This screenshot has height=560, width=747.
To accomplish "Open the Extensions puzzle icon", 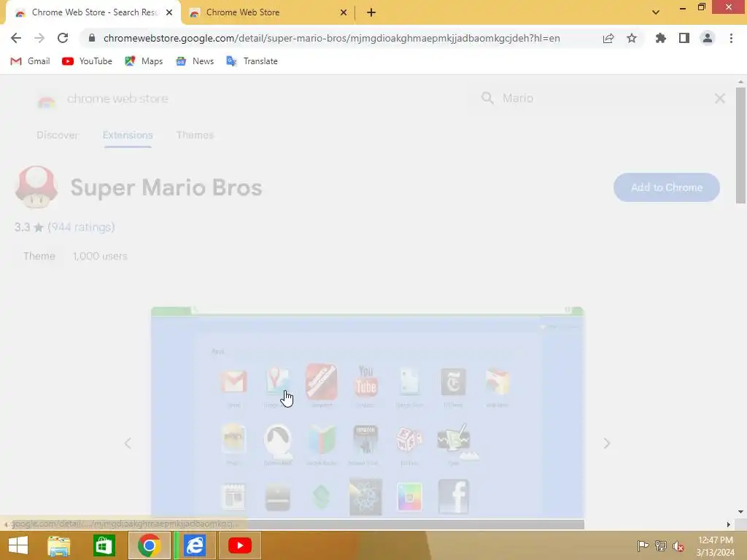I will tap(661, 38).
